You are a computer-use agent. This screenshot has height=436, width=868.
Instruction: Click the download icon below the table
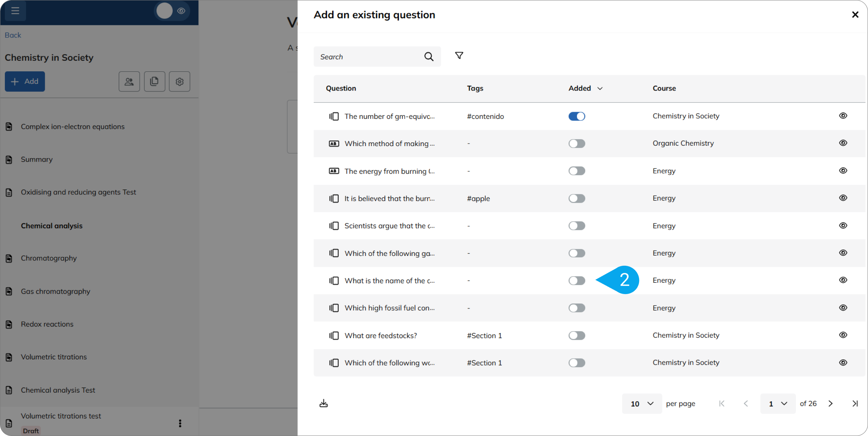pyautogui.click(x=324, y=404)
